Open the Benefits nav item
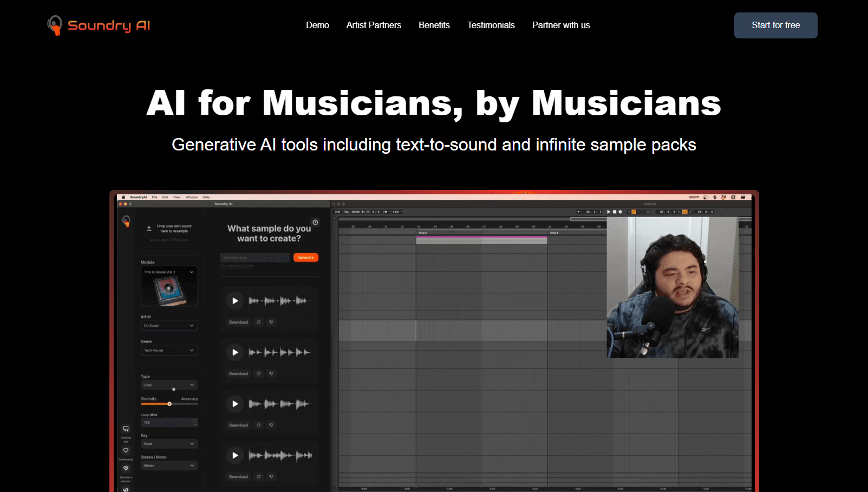The image size is (868, 492). (434, 25)
